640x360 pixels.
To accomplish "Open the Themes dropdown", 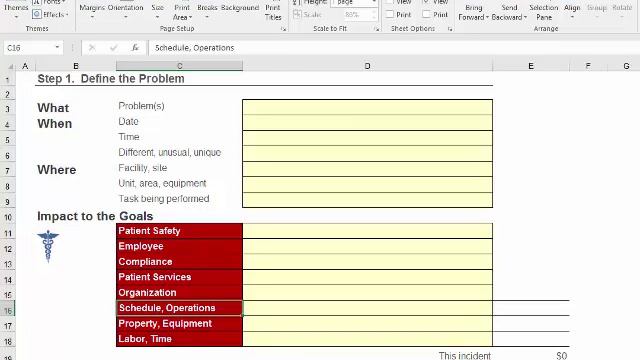I will point(16,11).
